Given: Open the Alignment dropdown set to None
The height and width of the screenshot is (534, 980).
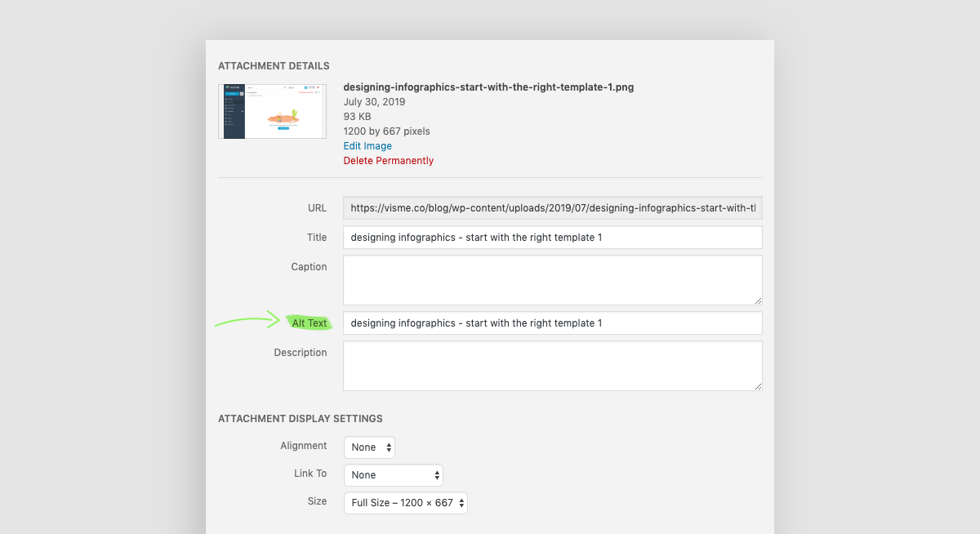Looking at the screenshot, I should [x=369, y=447].
